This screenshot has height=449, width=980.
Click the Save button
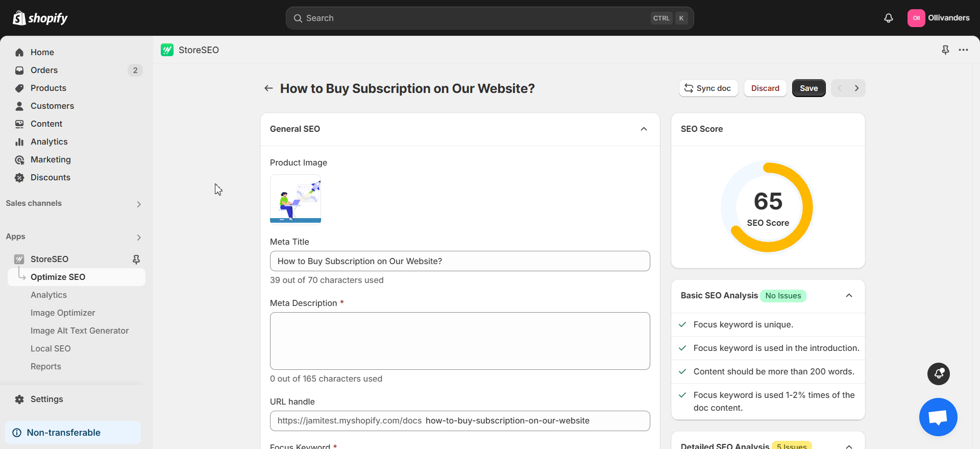click(808, 88)
